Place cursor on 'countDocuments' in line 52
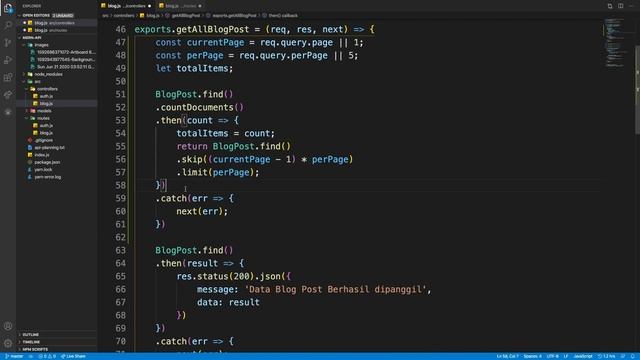Viewport: 640px width, 360px height. tap(197, 107)
